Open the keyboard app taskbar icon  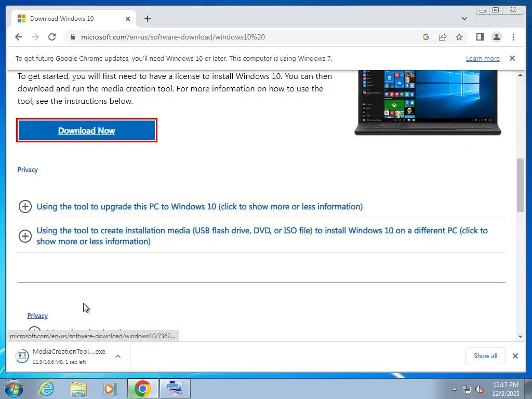click(175, 389)
